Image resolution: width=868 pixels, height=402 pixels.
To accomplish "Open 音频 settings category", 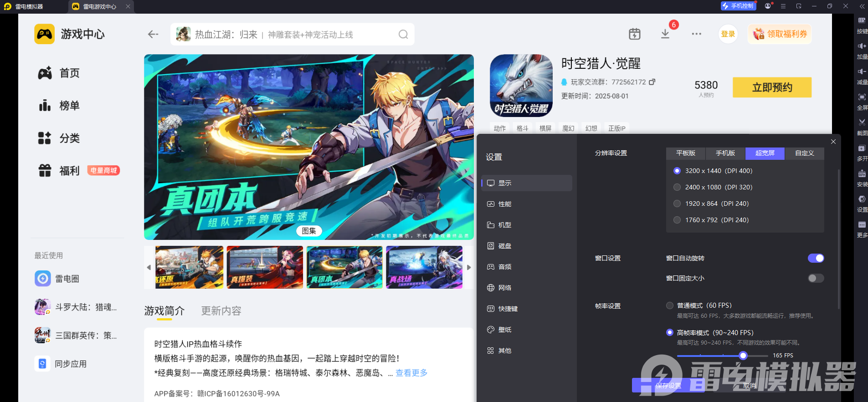I will (x=527, y=267).
